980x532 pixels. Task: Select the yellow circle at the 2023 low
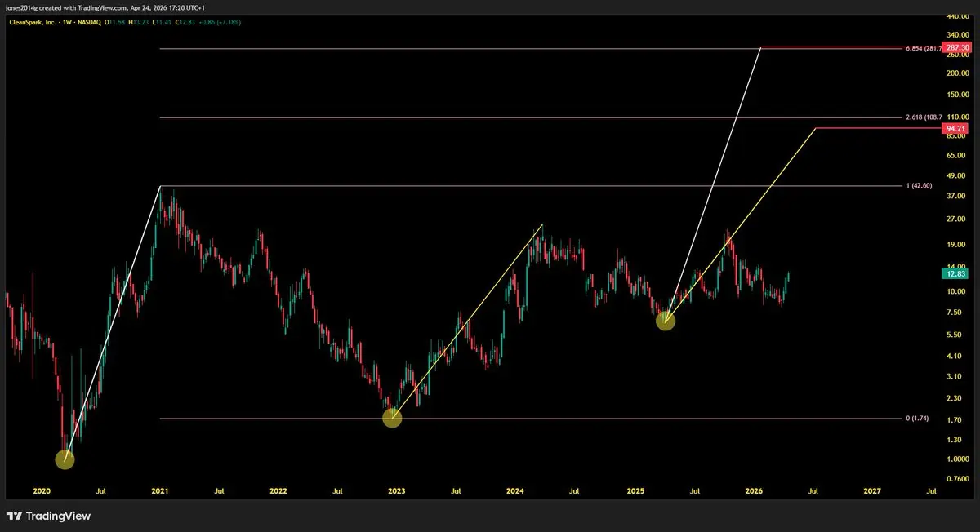[x=392, y=418]
